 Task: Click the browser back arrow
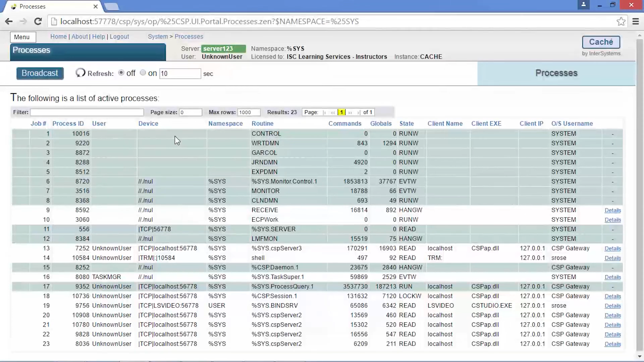(9, 21)
